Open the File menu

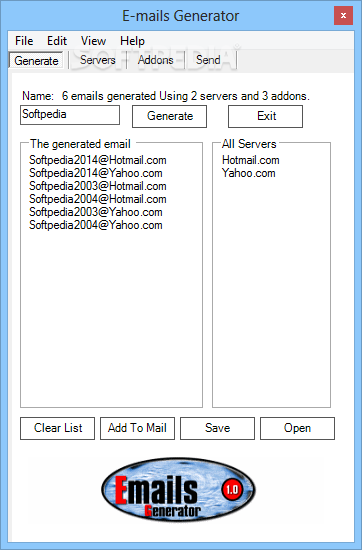(24, 41)
